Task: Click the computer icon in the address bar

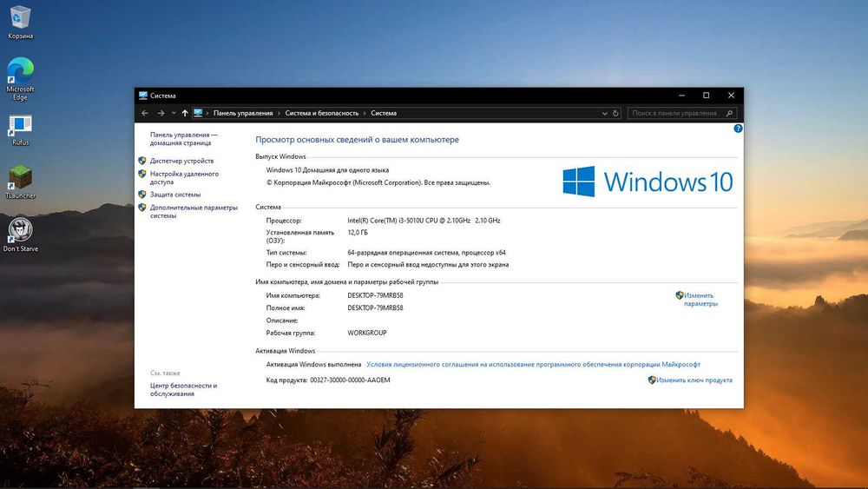Action: coord(198,113)
